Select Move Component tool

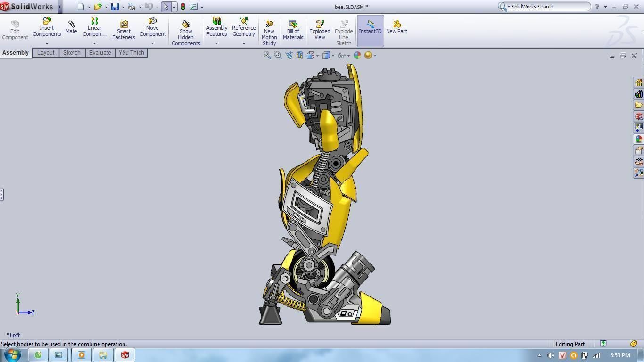click(x=152, y=27)
